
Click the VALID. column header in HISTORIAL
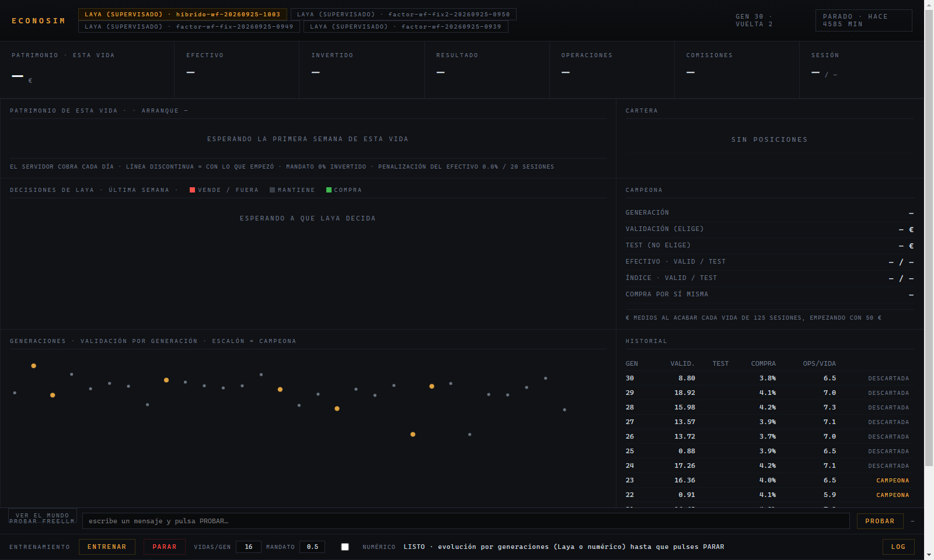click(x=682, y=364)
